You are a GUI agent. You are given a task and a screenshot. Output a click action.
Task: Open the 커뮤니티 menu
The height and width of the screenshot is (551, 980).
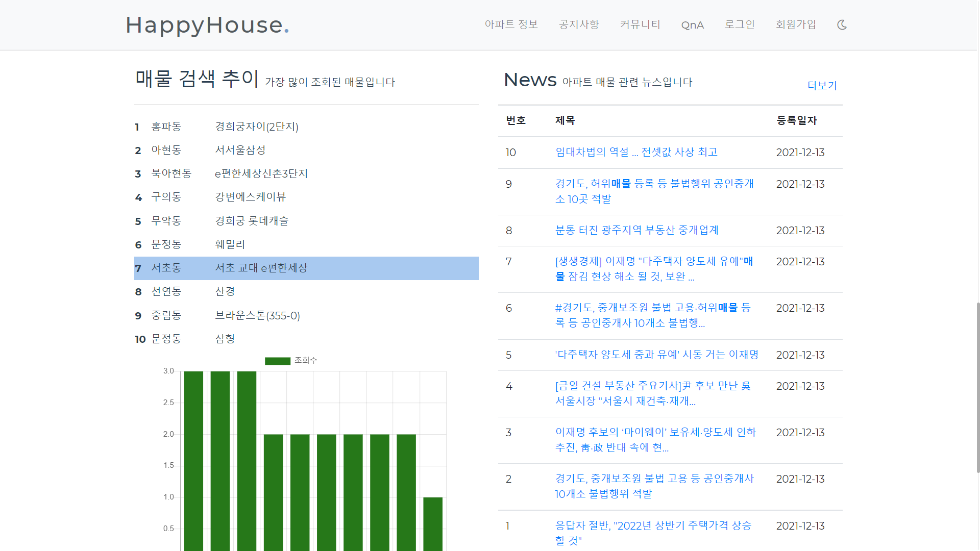pos(640,24)
